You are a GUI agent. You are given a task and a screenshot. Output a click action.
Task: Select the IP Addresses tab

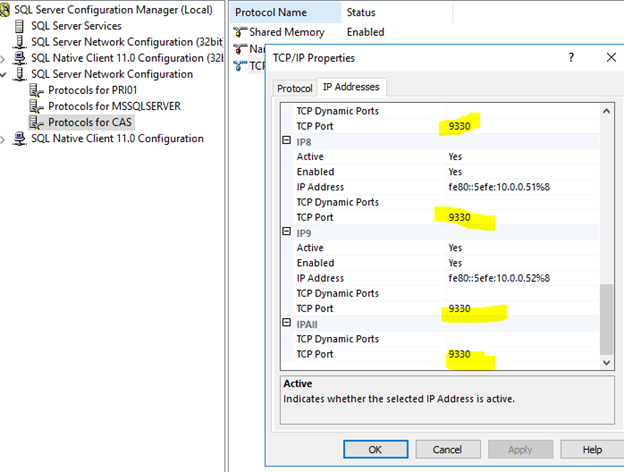tap(351, 87)
